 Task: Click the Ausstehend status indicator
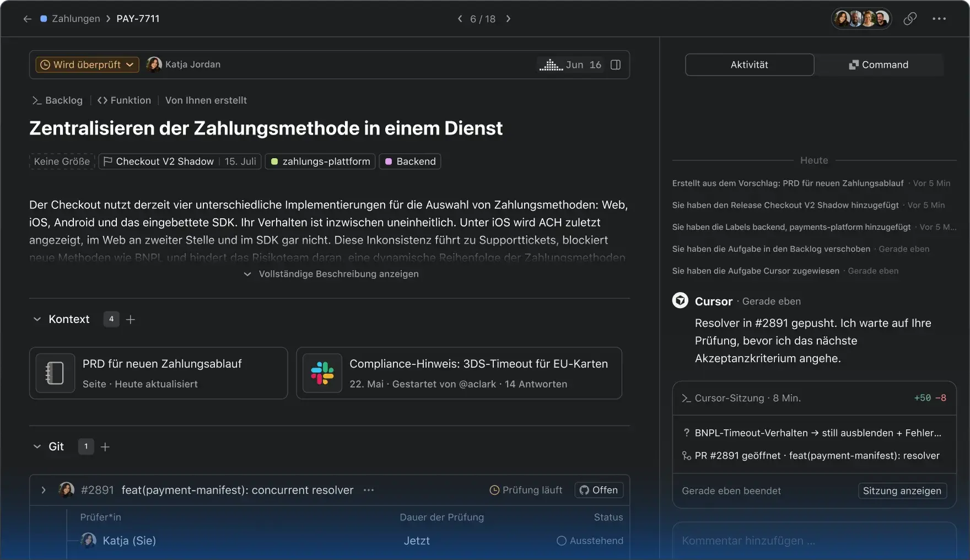pos(590,541)
